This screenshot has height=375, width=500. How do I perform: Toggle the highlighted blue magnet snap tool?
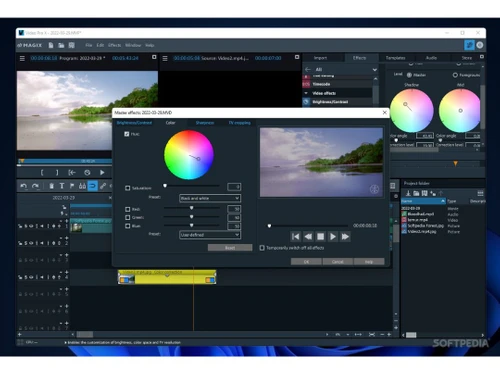tap(93, 186)
